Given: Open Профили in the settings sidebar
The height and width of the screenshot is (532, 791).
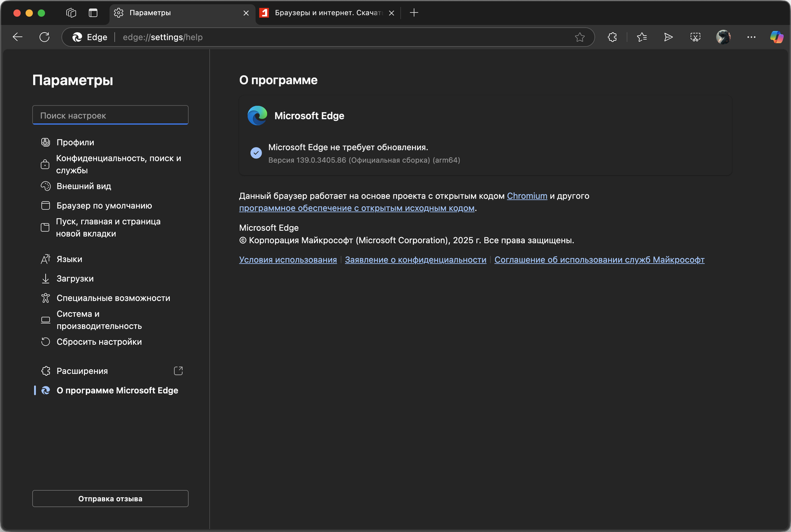Looking at the screenshot, I should point(75,142).
